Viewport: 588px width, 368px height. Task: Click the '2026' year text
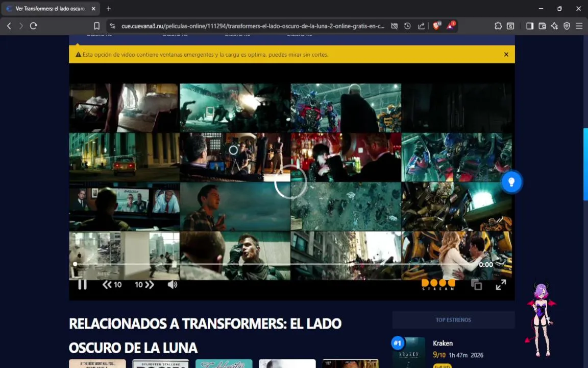477,355
